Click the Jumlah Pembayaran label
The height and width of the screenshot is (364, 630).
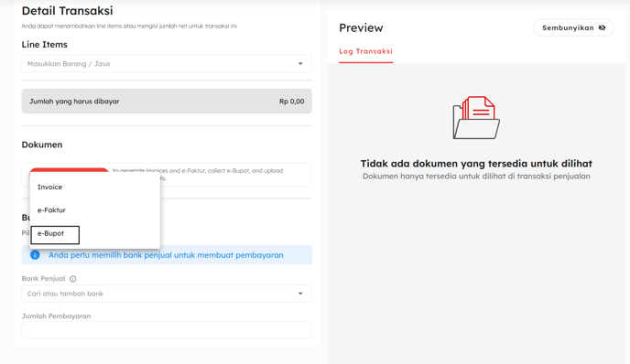(56, 316)
